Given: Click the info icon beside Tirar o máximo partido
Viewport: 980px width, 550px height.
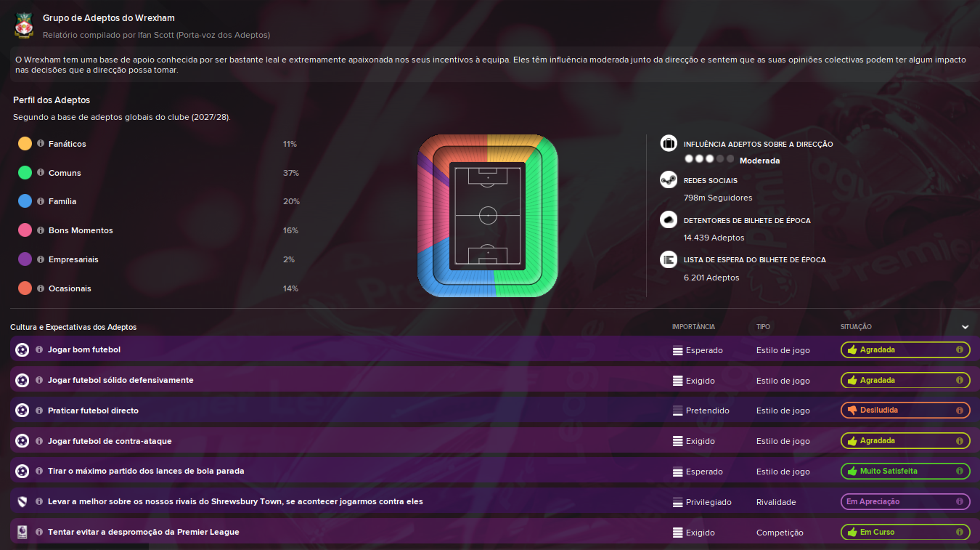Looking at the screenshot, I should coord(39,472).
